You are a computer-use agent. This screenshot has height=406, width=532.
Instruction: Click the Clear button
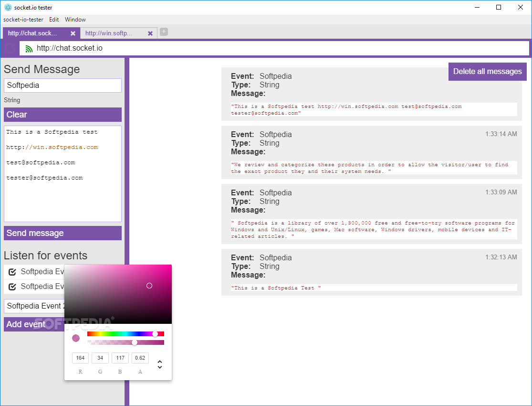pyautogui.click(x=63, y=115)
